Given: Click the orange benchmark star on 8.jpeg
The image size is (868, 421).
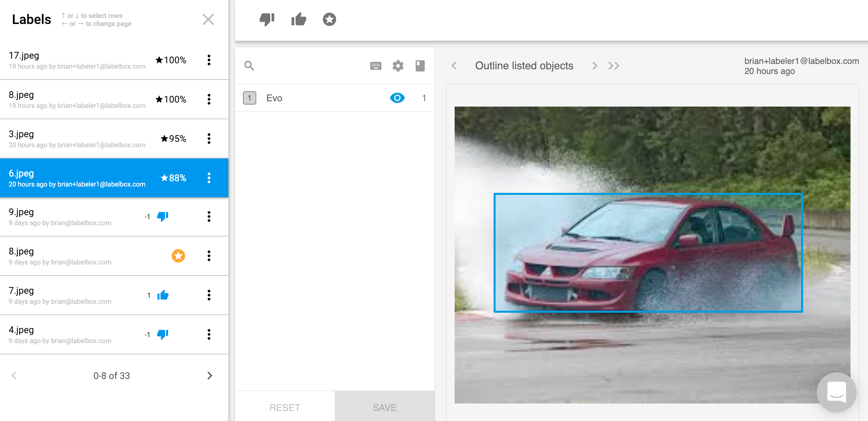Looking at the screenshot, I should coord(178,256).
